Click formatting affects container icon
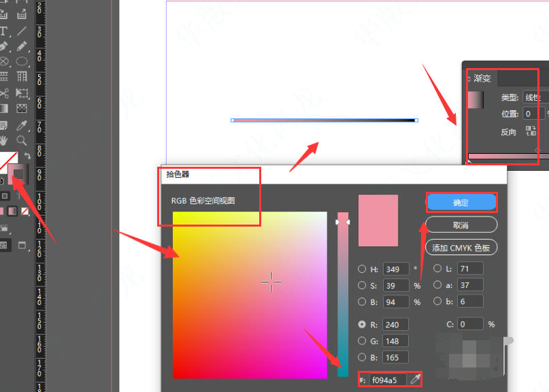The width and height of the screenshot is (549, 392). point(5,196)
